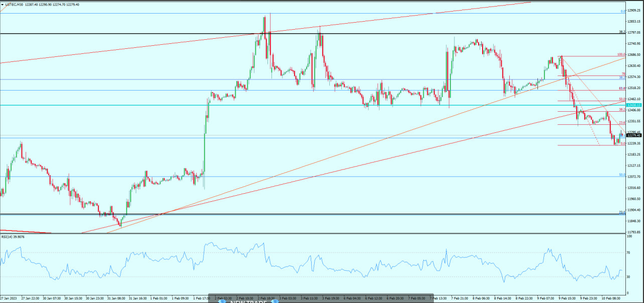
Task: Click the blue 50.0 level label near 12072.70
Action: click(x=622, y=175)
